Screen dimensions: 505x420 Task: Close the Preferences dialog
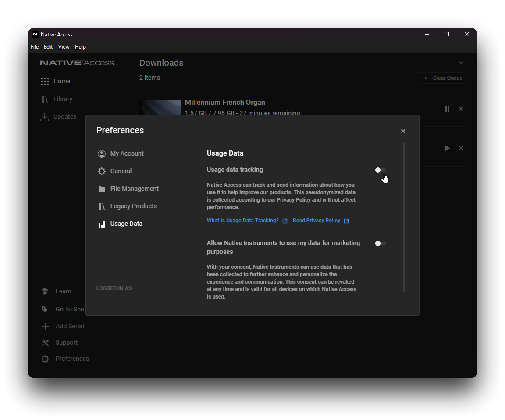coord(403,131)
